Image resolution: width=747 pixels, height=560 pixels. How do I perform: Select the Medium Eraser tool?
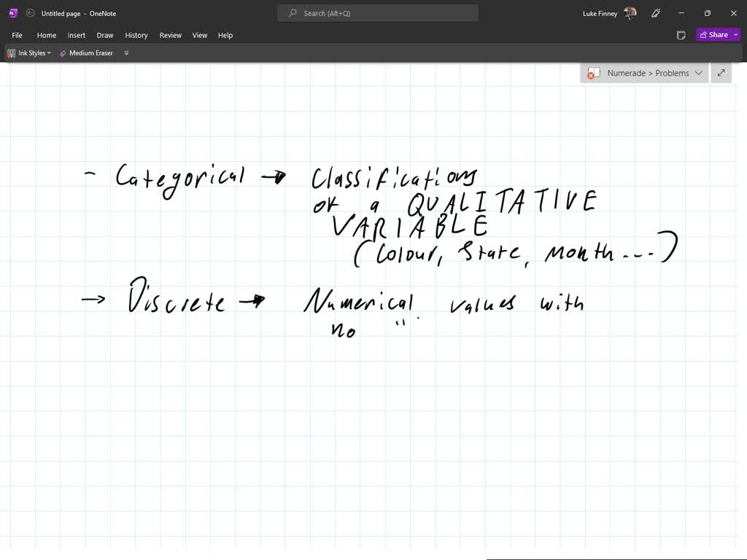86,53
